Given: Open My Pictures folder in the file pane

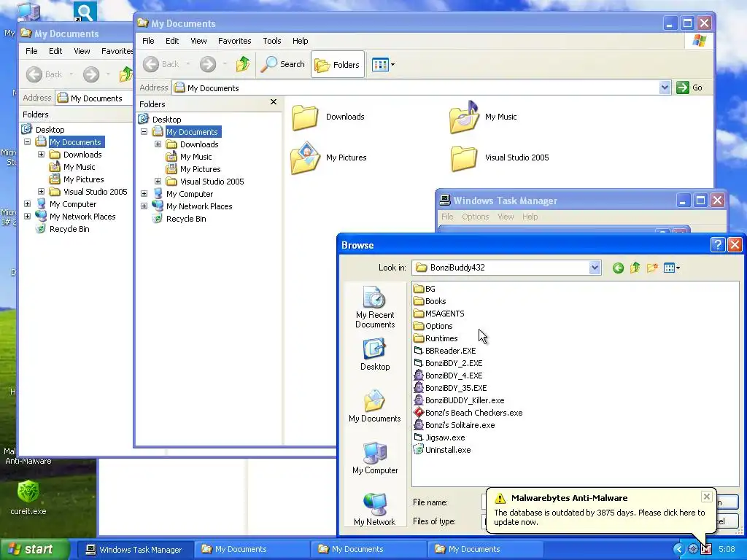Looking at the screenshot, I should tap(329, 157).
